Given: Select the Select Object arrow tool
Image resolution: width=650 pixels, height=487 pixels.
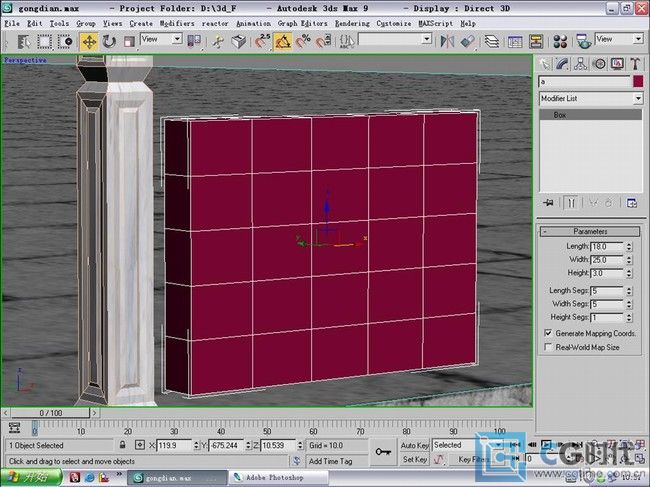Looking at the screenshot, I should pyautogui.click(x=24, y=41).
